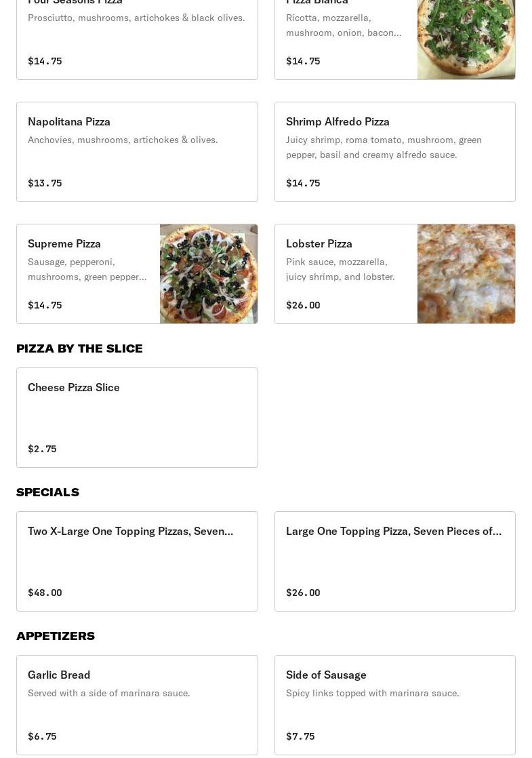
Task: Click the Pizza Bianca ingredients description
Action: [x=344, y=25]
